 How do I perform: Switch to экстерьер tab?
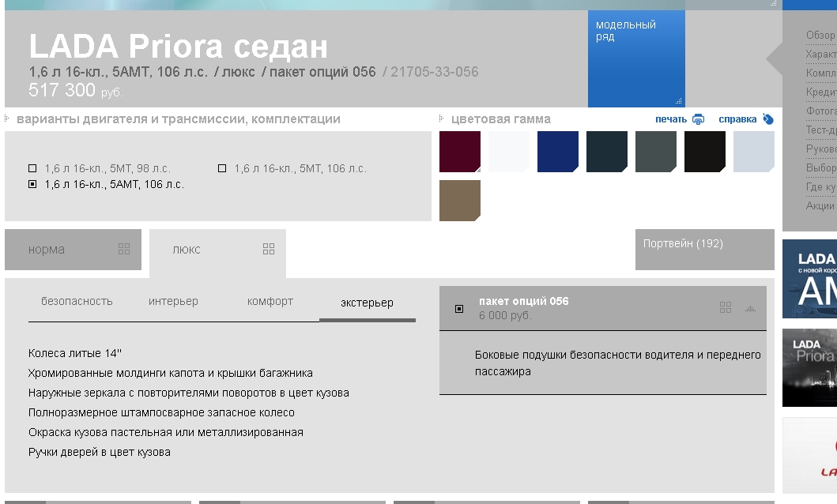tap(368, 303)
